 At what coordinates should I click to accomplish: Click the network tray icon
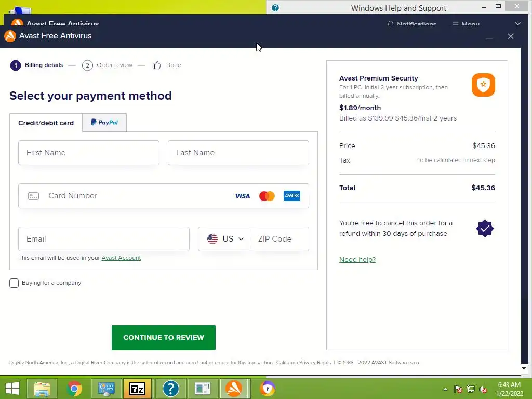click(x=471, y=389)
